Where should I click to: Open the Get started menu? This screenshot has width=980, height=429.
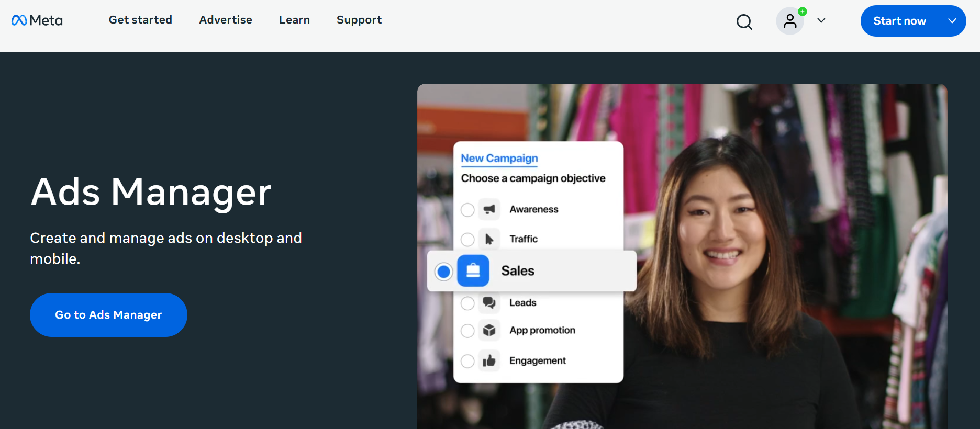point(140,20)
